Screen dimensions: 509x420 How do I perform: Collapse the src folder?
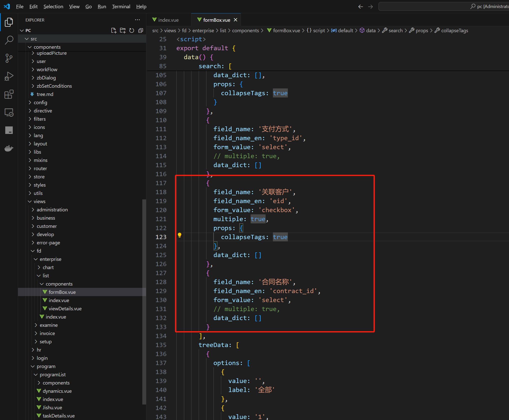(82, 39)
